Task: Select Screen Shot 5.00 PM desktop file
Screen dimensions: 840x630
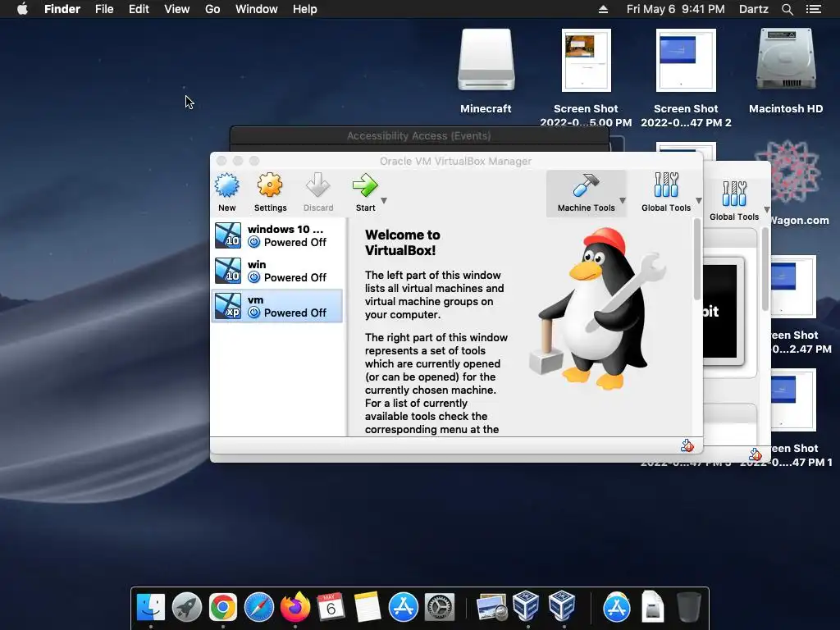Action: click(586, 78)
